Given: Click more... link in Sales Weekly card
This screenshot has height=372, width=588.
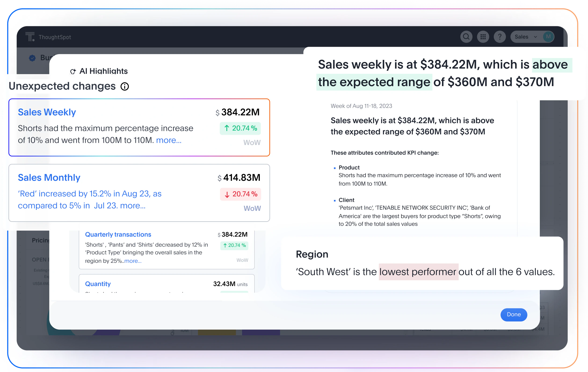Looking at the screenshot, I should [169, 140].
